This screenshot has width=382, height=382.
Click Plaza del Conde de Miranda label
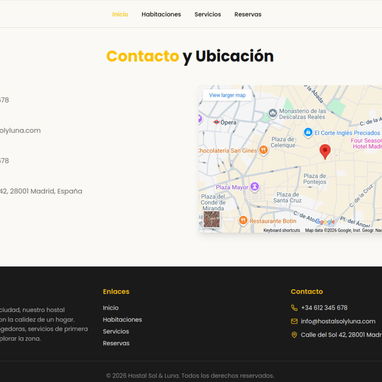pyautogui.click(x=213, y=202)
